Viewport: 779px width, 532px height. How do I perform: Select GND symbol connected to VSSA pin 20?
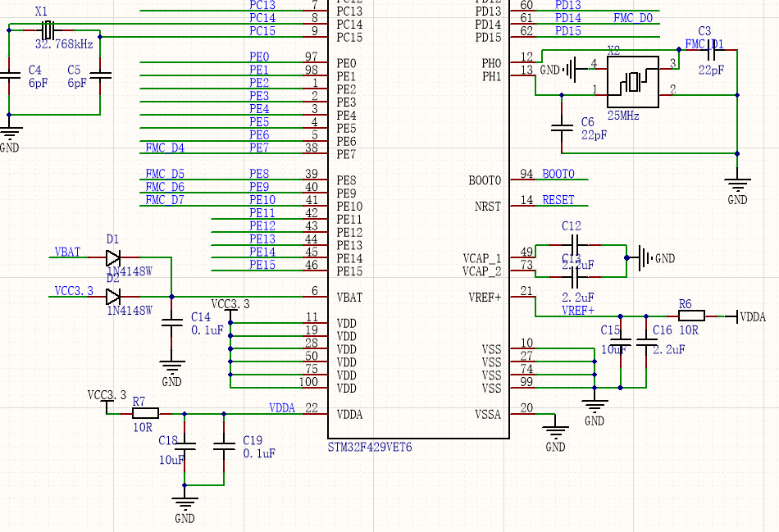[555, 436]
